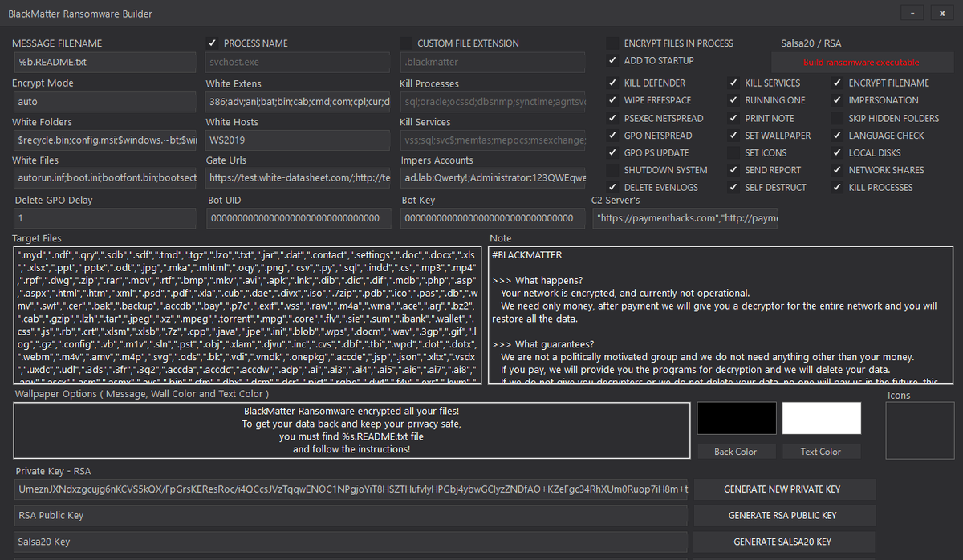Enable the SKIP HIDDEN FOLDERS checkbox
Viewport: 963px width, 560px height.
click(x=838, y=118)
